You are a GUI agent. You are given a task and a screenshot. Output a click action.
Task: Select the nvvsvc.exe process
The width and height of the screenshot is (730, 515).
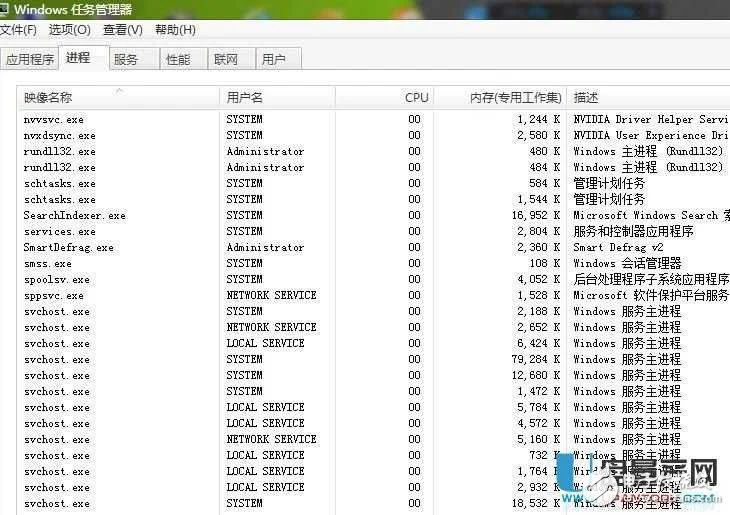[x=374, y=119]
